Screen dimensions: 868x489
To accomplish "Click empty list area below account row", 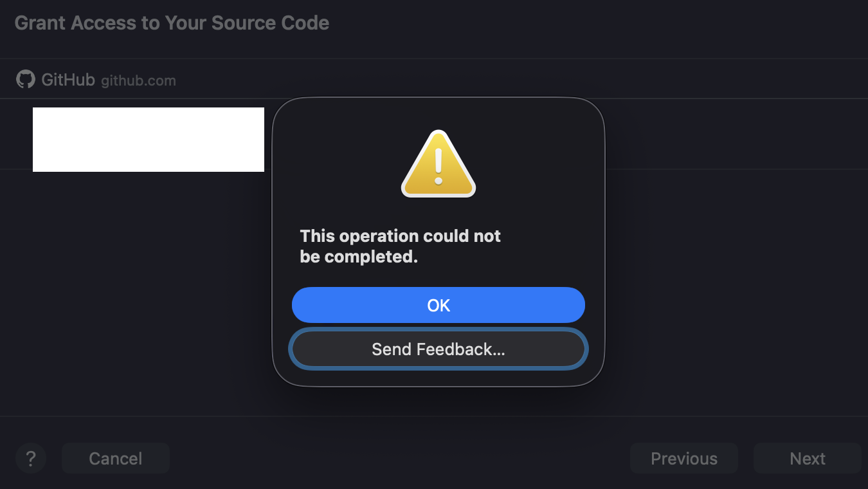I will (135, 290).
